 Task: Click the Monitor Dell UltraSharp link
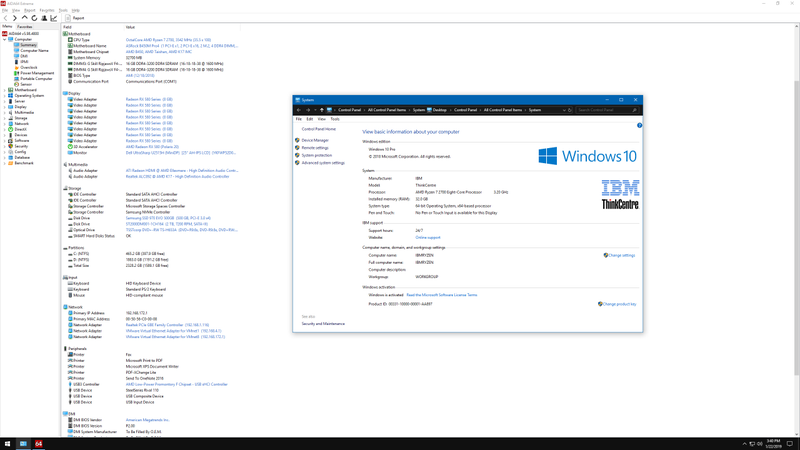(181, 153)
